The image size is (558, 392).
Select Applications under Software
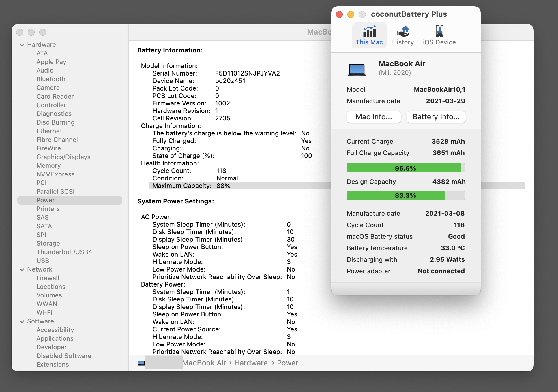pyautogui.click(x=55, y=338)
